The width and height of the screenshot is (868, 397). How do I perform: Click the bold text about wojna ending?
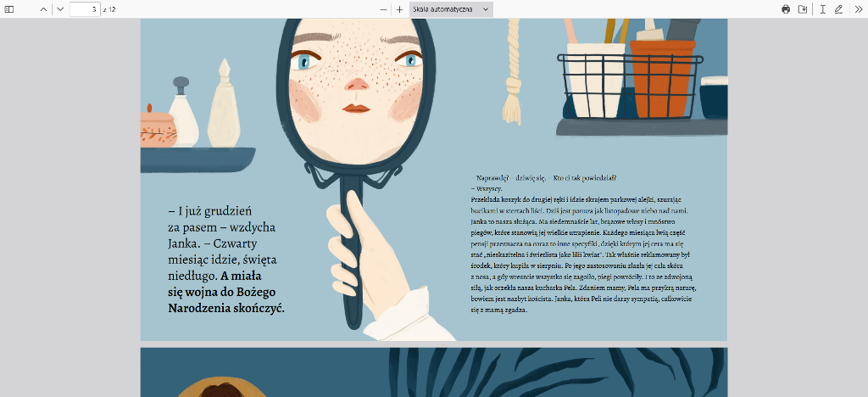coord(227,292)
